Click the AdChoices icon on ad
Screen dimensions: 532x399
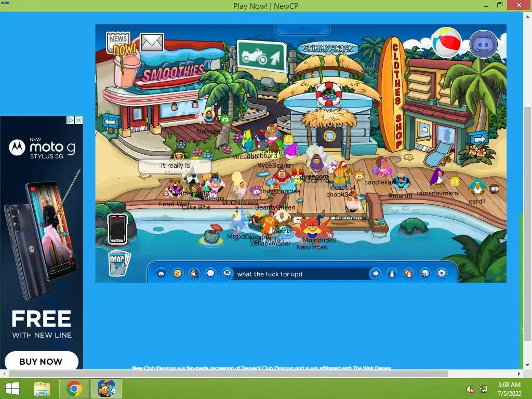click(x=70, y=120)
